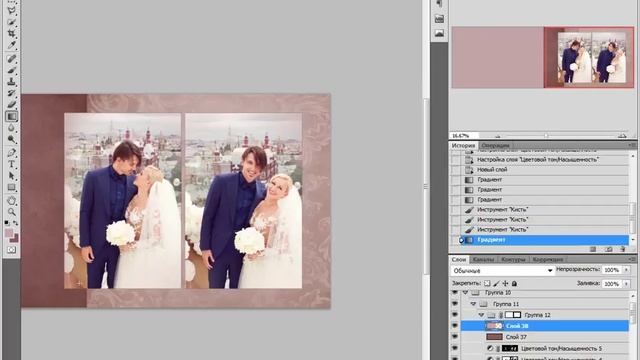Select the Dodge tool
Viewport: 640px width, 360px height.
[11, 140]
